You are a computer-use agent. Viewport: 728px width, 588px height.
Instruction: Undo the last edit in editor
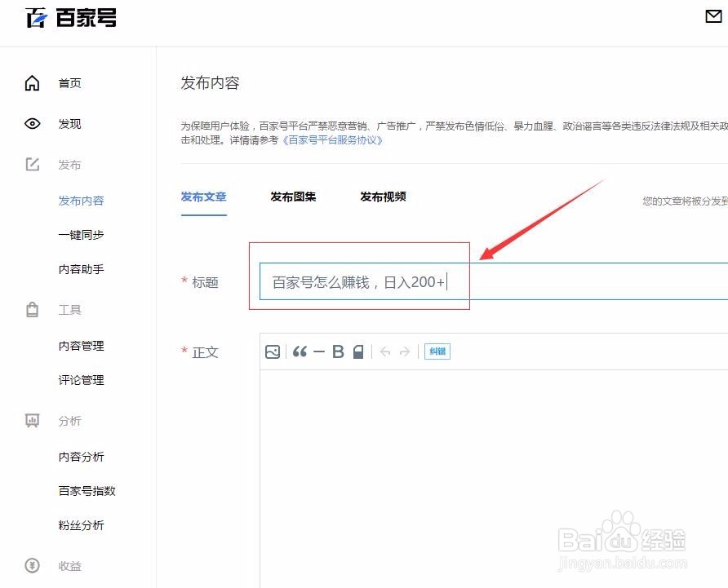[x=385, y=351]
